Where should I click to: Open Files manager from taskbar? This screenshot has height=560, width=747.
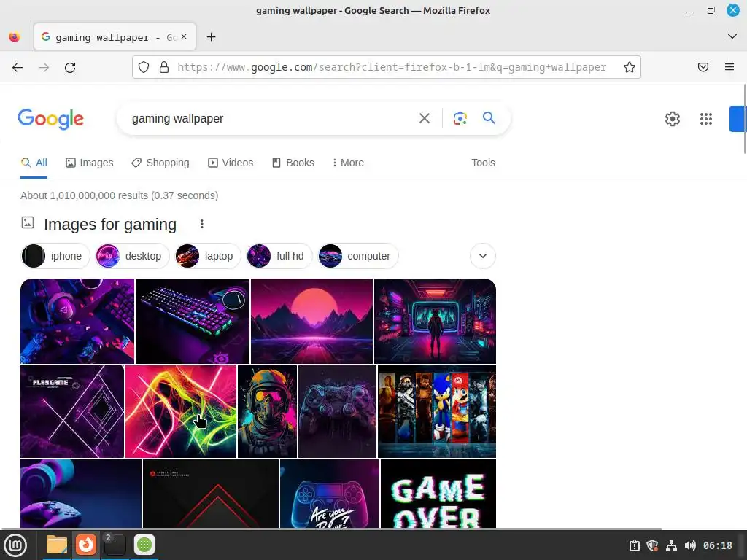[57, 545]
